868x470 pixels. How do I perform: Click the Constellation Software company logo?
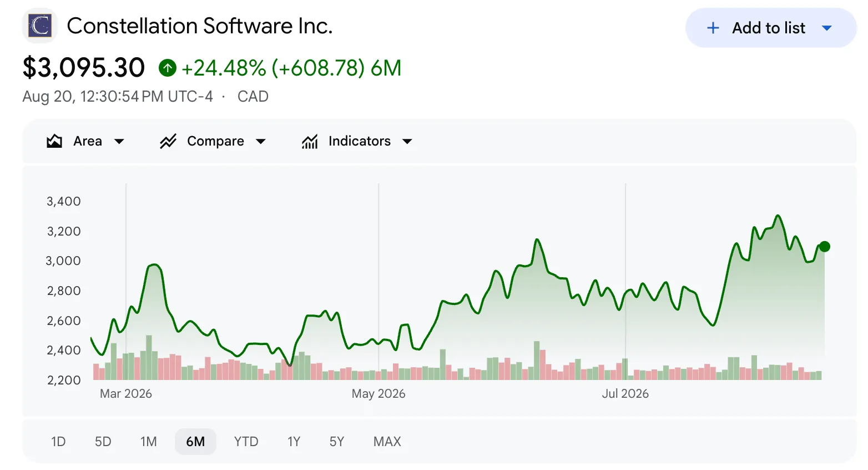click(40, 26)
